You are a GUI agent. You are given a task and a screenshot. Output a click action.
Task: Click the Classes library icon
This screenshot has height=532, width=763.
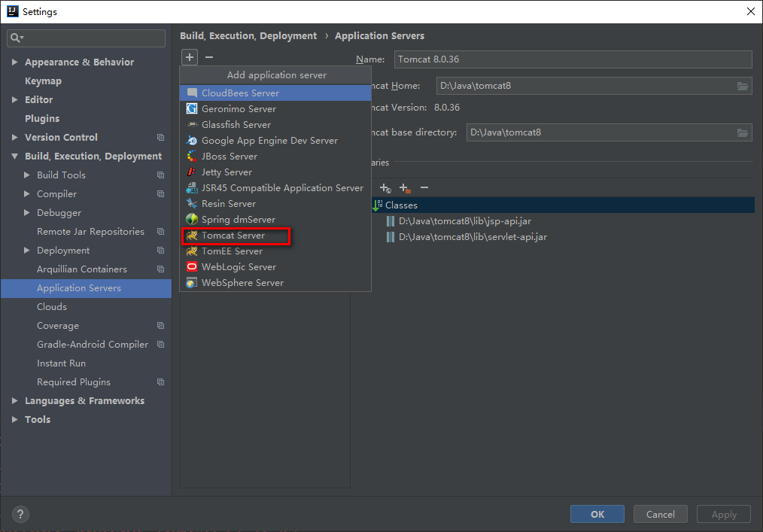pyautogui.click(x=378, y=205)
